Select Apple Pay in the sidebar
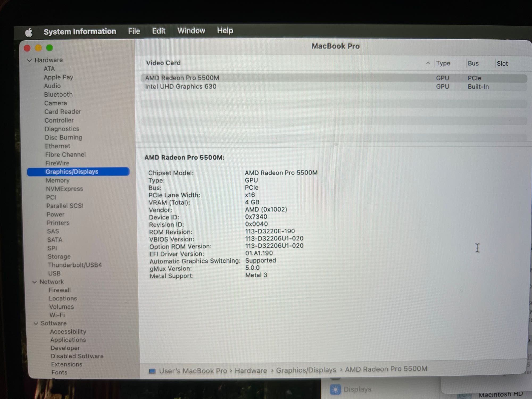 [x=59, y=77]
